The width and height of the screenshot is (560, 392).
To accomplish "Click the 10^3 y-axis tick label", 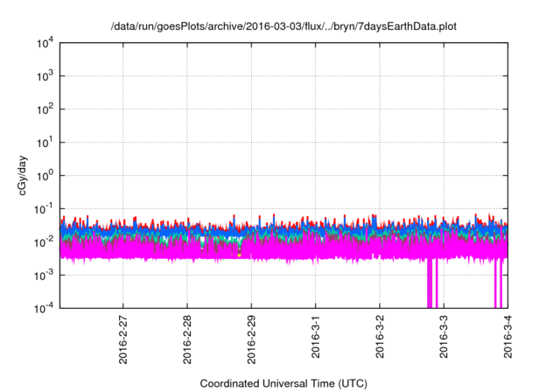I will click(45, 76).
